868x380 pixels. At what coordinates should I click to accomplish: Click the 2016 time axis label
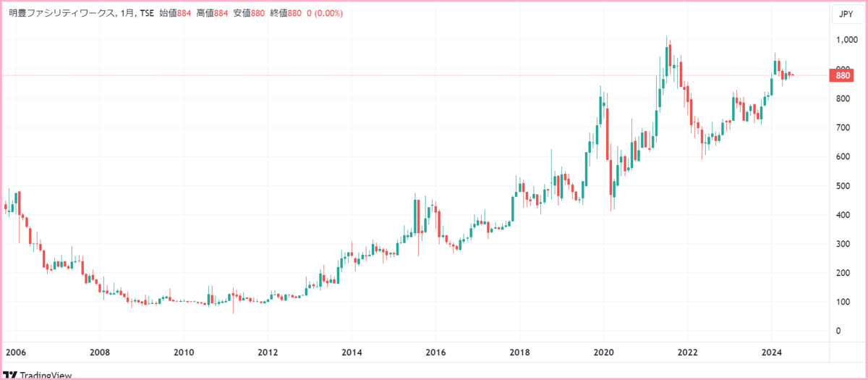(435, 352)
